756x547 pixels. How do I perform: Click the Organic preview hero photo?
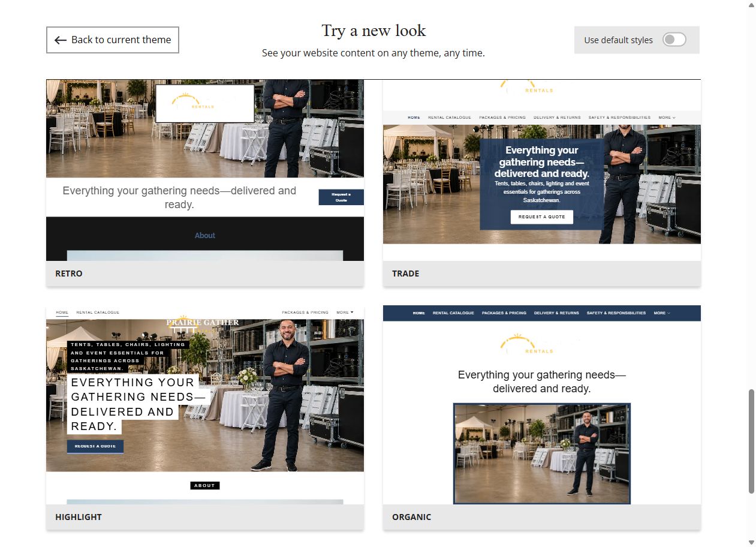542,453
